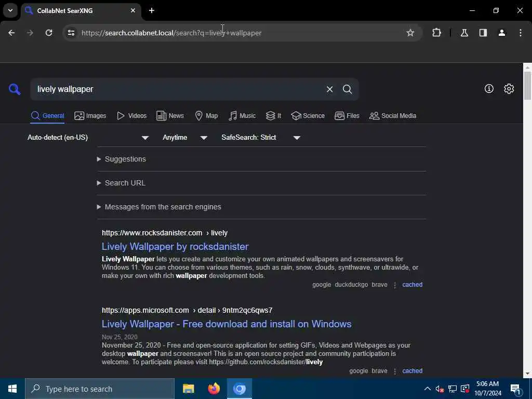Click the taskbar Type here to search box
Viewport: 532px width, 399px height.
pyautogui.click(x=100, y=389)
